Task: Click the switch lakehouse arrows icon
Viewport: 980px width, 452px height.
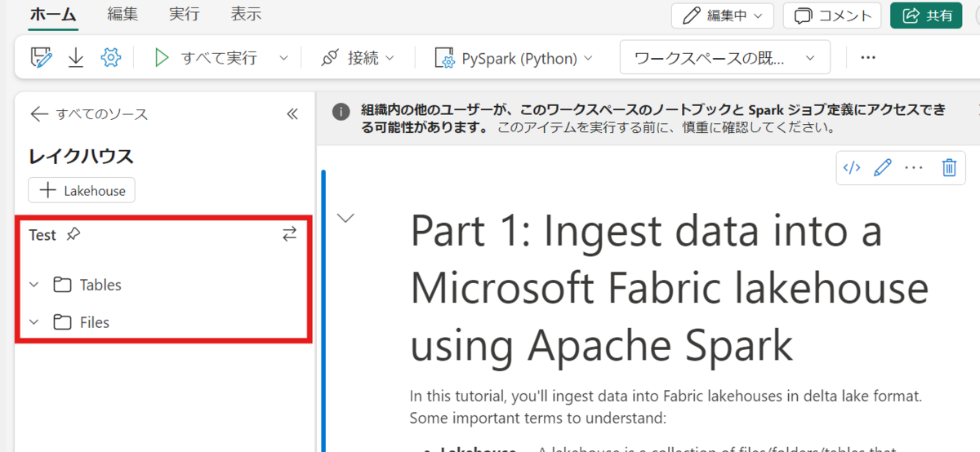Action: 290,235
